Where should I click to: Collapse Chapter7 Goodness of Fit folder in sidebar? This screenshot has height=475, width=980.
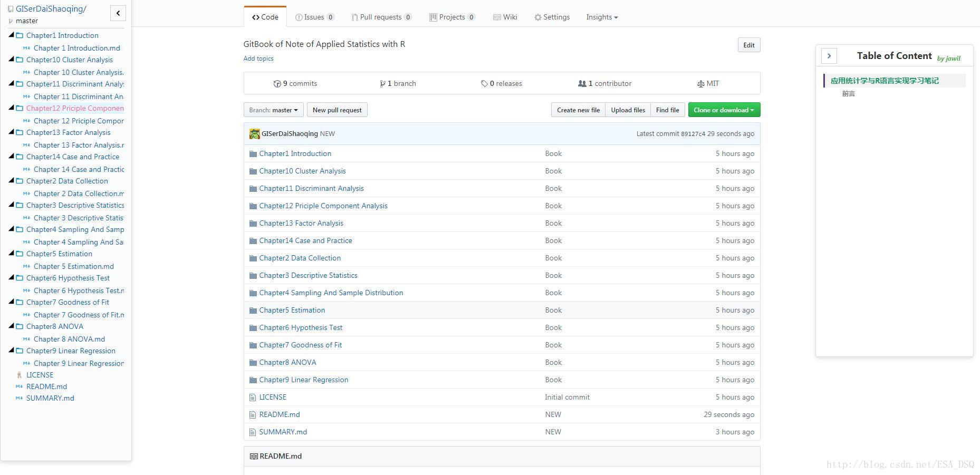[12, 302]
